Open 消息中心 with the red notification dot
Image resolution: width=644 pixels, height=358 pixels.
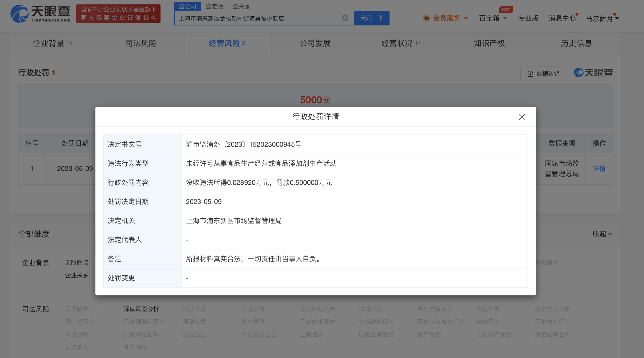[562, 18]
